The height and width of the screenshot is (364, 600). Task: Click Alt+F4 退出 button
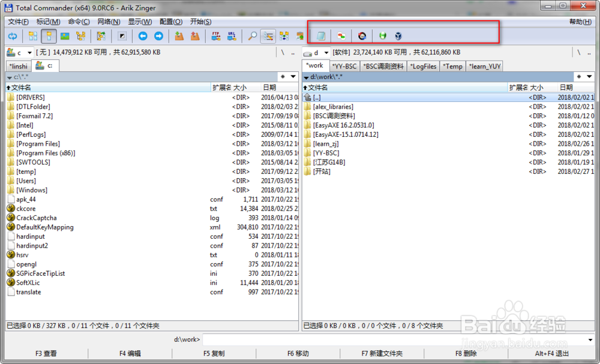coord(551,354)
